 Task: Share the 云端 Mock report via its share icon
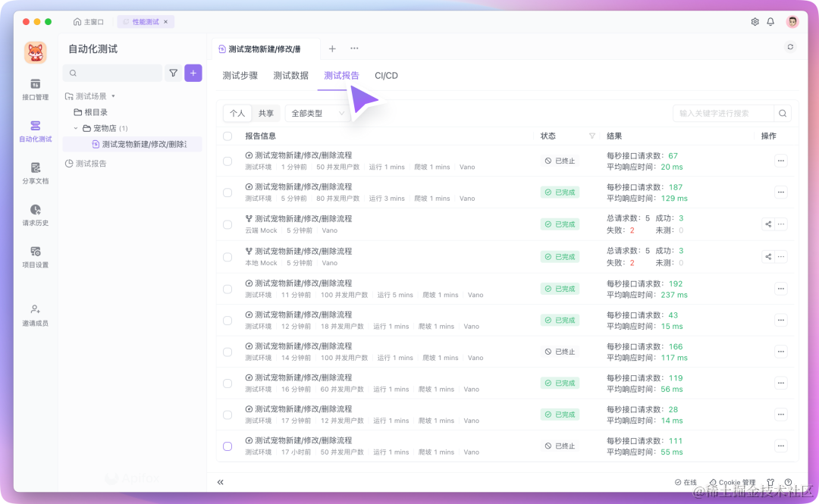pos(767,224)
